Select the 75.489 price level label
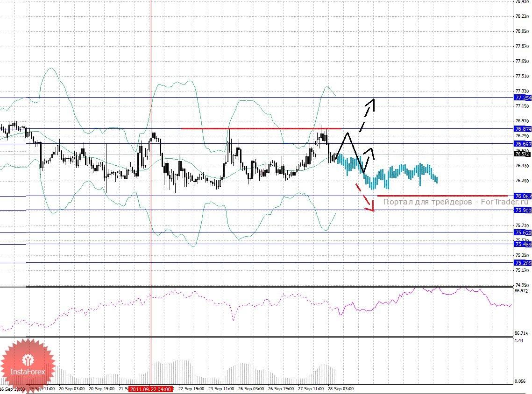Viewport: 532px width, 394px height. 523,244
